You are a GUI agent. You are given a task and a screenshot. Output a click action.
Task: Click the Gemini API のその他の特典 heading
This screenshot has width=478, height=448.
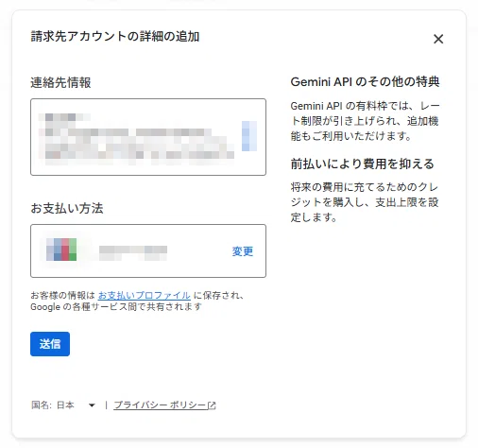(365, 82)
